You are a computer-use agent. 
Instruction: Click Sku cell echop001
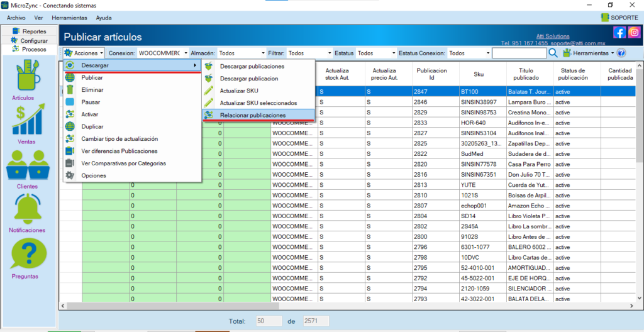click(x=482, y=206)
